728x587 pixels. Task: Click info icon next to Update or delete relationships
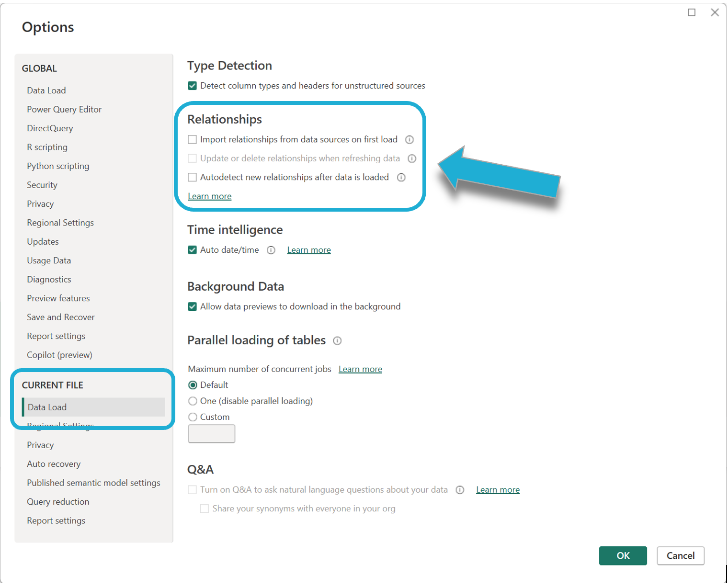pos(412,158)
